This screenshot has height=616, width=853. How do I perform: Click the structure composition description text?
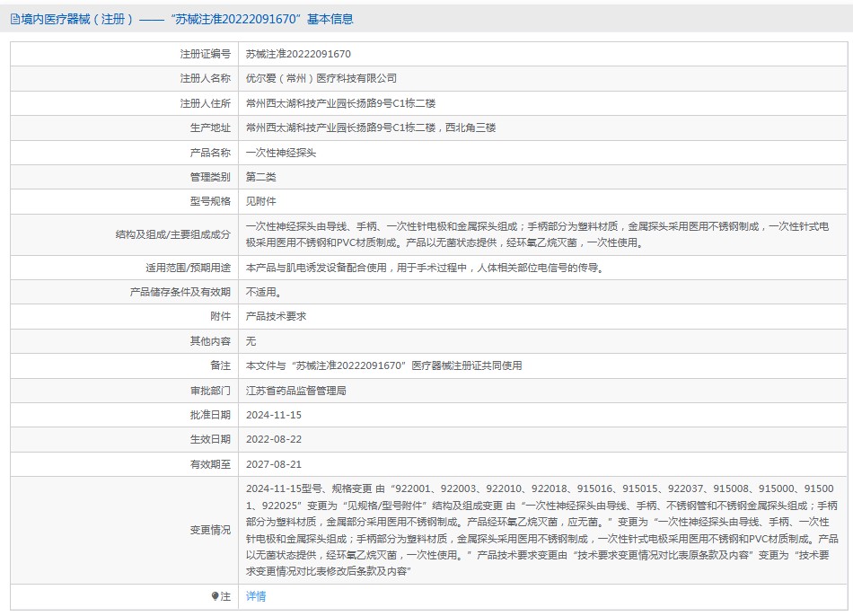coord(538,234)
